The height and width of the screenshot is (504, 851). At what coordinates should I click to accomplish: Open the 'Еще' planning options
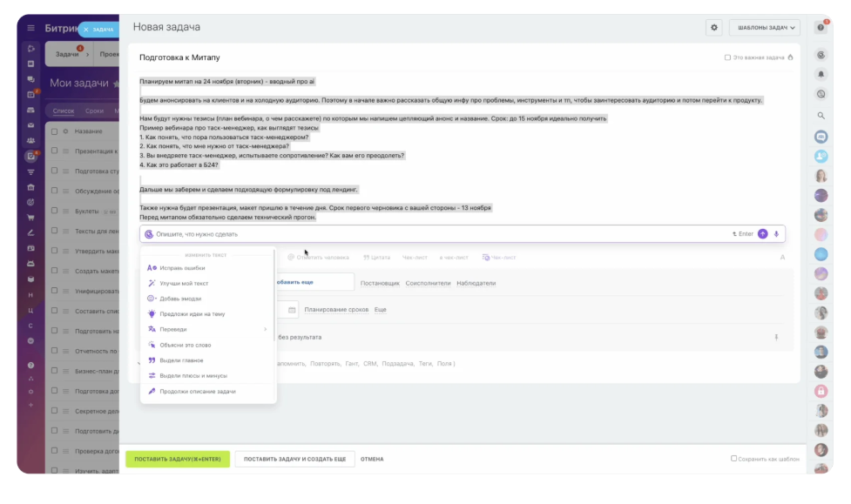(381, 310)
